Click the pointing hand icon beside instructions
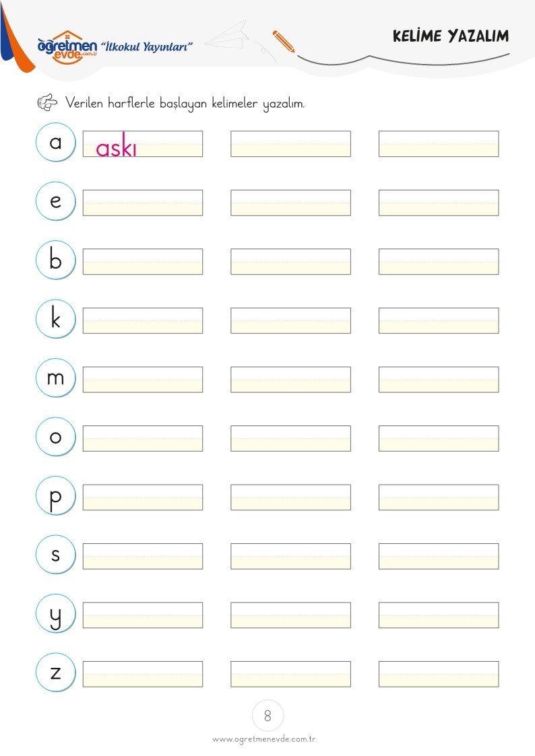535x756 pixels. pos(47,102)
